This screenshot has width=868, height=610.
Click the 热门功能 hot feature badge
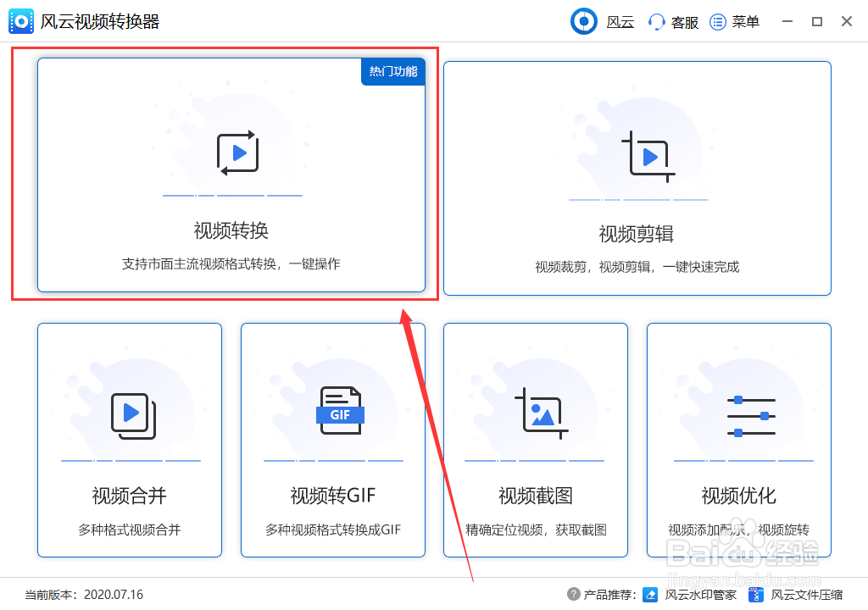coord(392,72)
